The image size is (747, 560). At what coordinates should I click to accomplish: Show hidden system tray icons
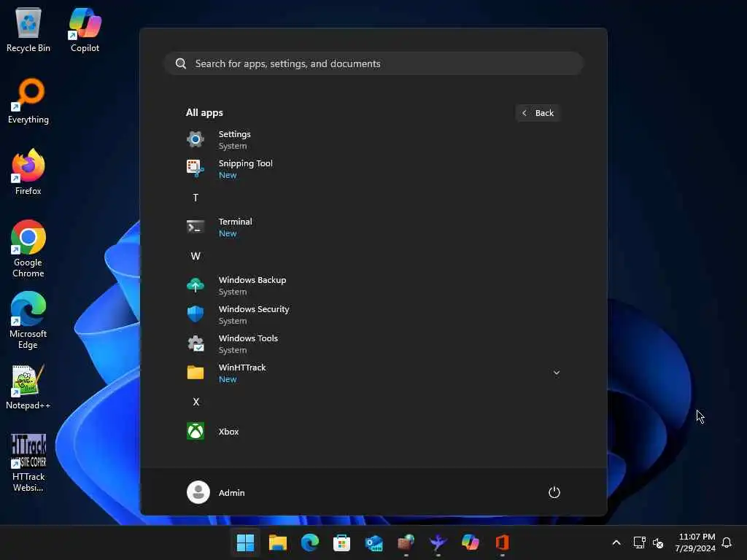point(616,542)
